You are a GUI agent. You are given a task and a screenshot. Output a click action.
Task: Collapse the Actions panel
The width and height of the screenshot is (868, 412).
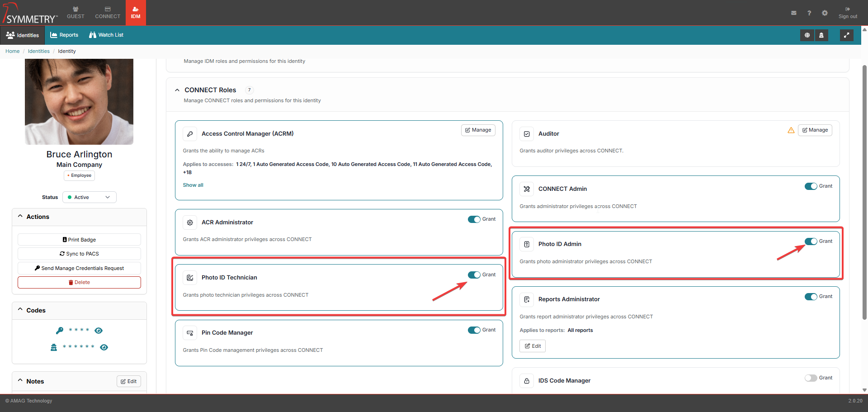20,217
